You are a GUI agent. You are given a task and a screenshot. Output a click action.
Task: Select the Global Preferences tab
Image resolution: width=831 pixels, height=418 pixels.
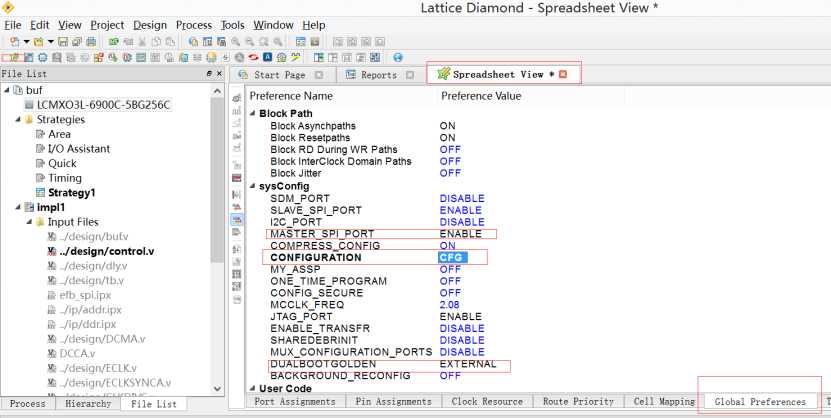pyautogui.click(x=760, y=402)
